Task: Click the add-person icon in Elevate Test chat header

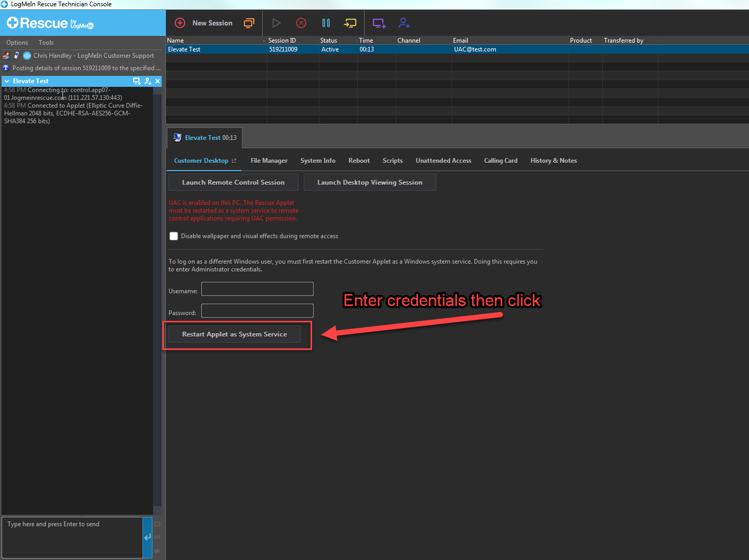Action: (148, 81)
